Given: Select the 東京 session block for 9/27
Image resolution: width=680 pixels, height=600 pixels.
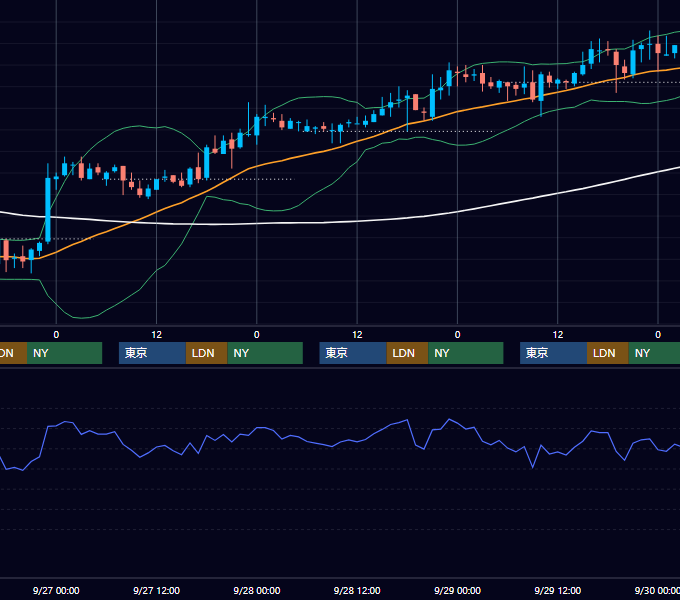Looking at the screenshot, I should click(152, 353).
